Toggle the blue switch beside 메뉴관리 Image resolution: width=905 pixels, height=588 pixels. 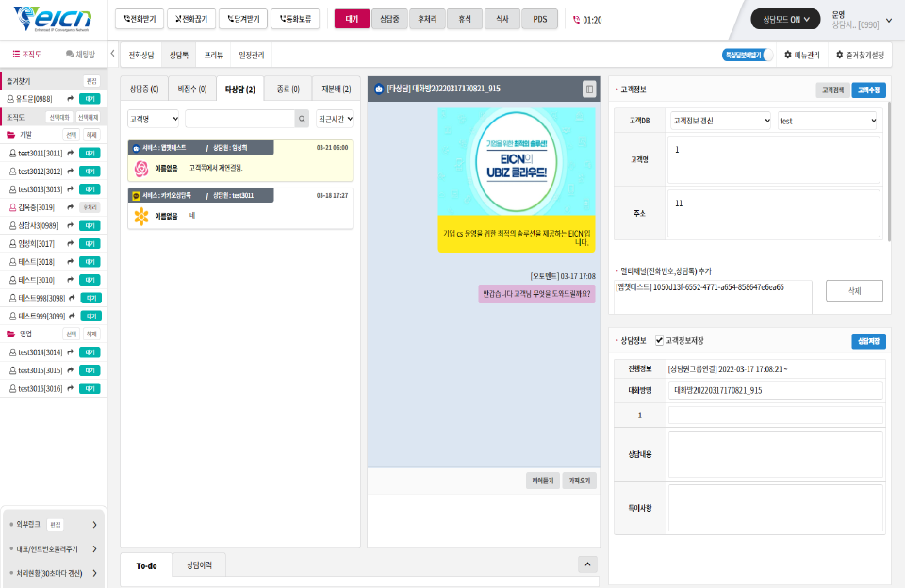tap(748, 55)
